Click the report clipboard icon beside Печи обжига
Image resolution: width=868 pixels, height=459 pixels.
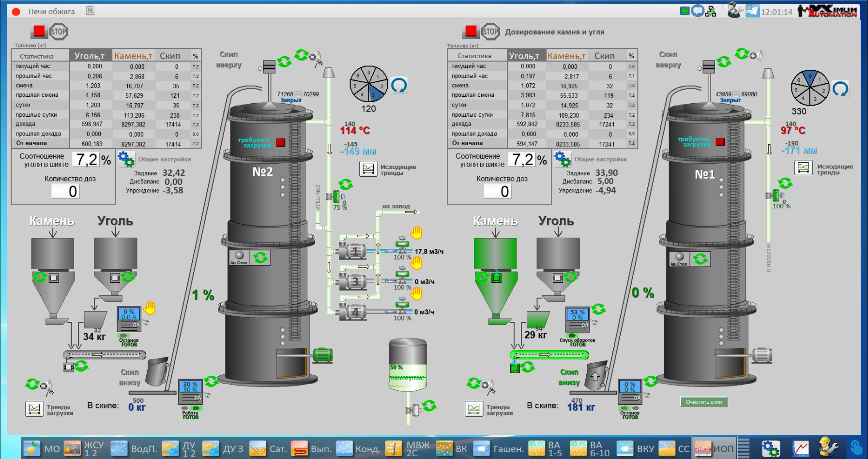(x=90, y=11)
